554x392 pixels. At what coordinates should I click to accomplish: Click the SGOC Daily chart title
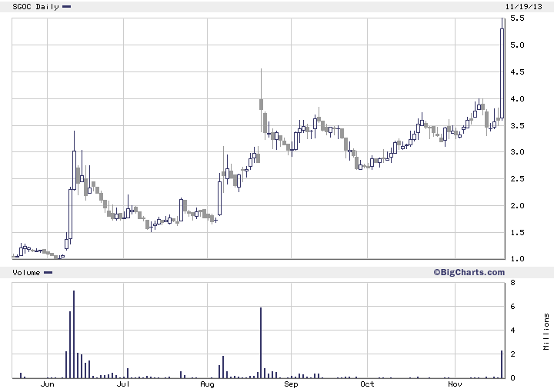pyautogui.click(x=35, y=7)
